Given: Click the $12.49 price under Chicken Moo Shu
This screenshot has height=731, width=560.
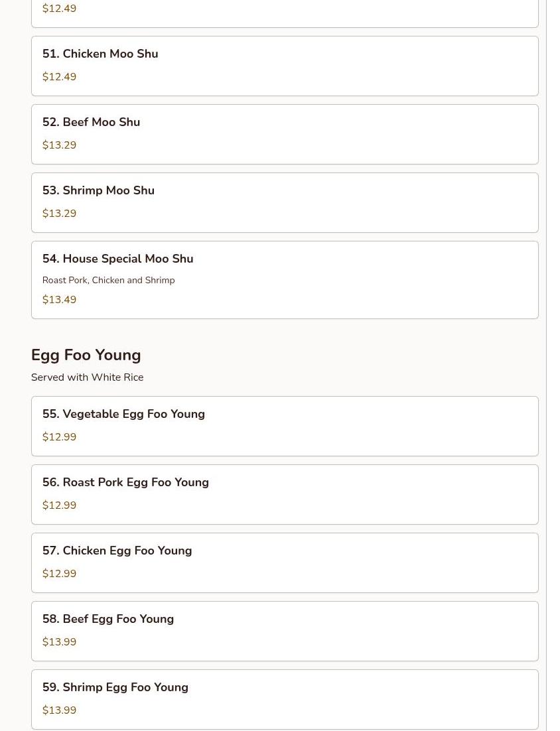Looking at the screenshot, I should click(59, 77).
